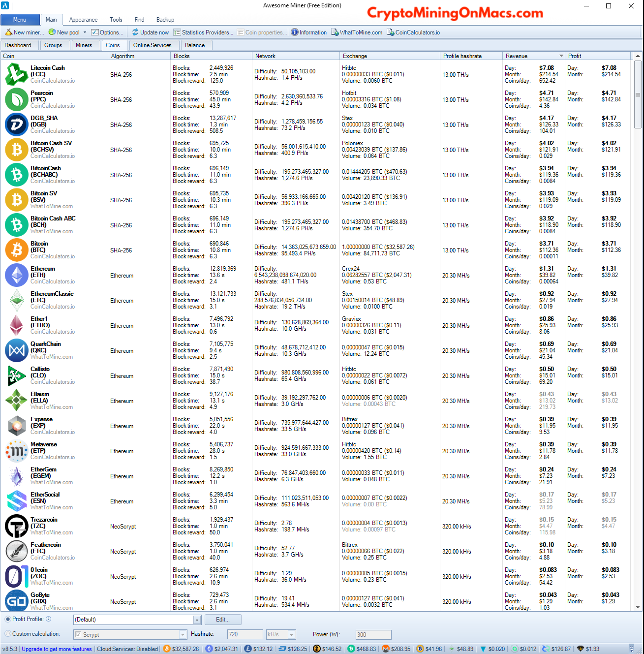Sort by the Algorithm column header

(x=139, y=56)
